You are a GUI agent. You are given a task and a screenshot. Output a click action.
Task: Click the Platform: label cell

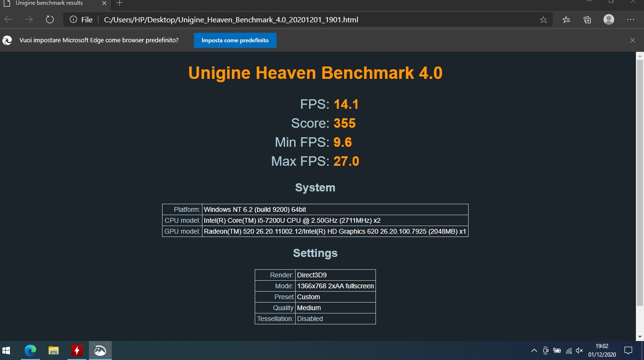(183, 209)
